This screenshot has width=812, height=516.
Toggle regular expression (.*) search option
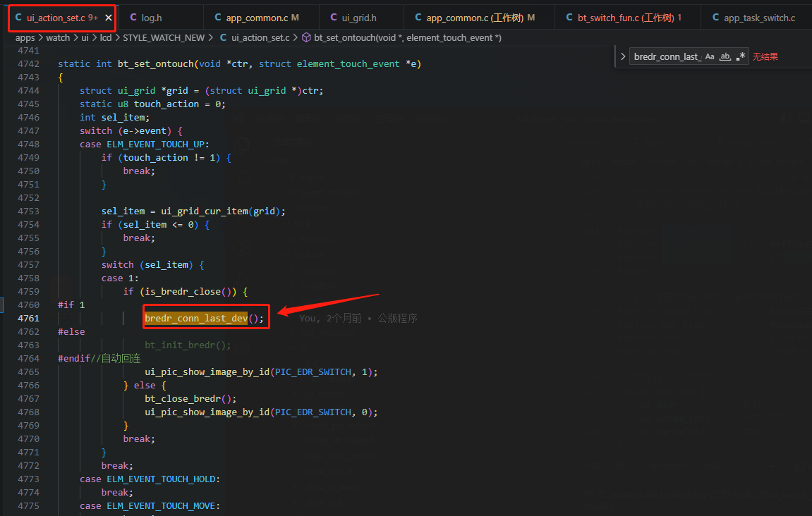click(x=741, y=56)
